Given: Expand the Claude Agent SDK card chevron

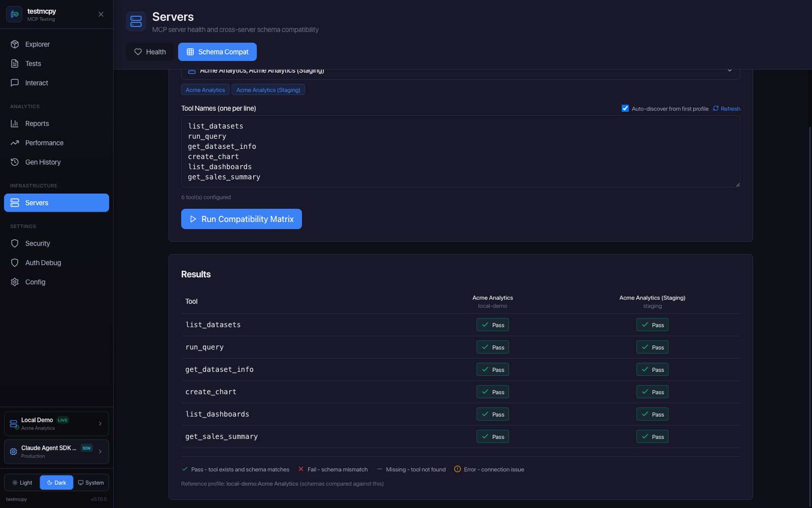Looking at the screenshot, I should [100, 452].
